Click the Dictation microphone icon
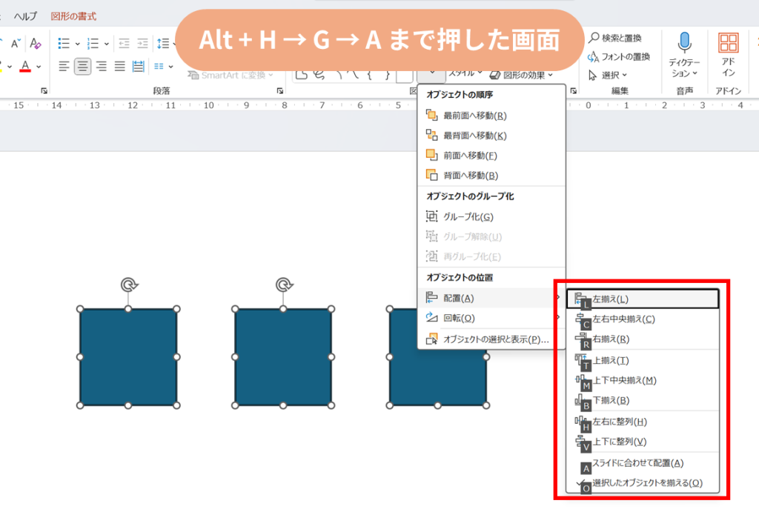 point(684,42)
